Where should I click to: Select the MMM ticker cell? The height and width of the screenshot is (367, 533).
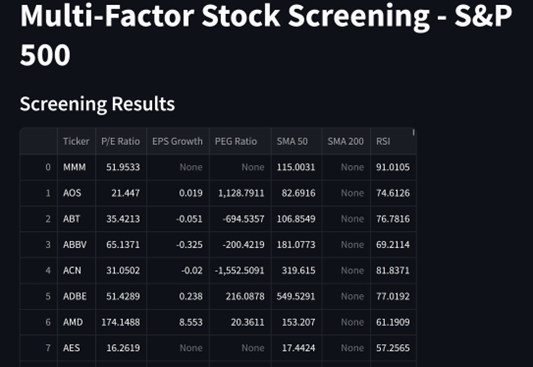click(x=76, y=167)
